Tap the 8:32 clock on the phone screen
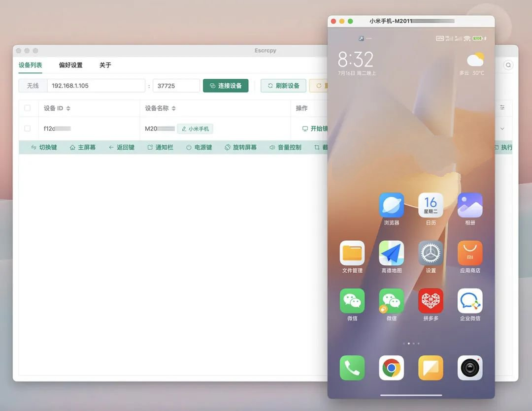532x411 pixels. pos(356,60)
